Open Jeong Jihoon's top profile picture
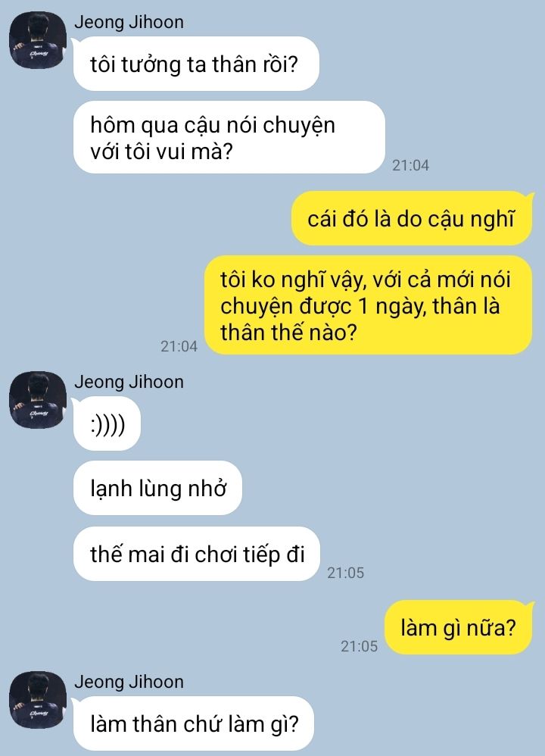Screen dimensions: 545x756 point(38,40)
